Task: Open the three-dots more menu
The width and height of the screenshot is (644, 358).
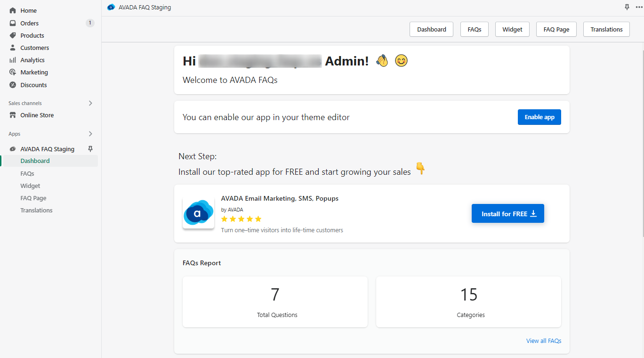Action: [638, 7]
